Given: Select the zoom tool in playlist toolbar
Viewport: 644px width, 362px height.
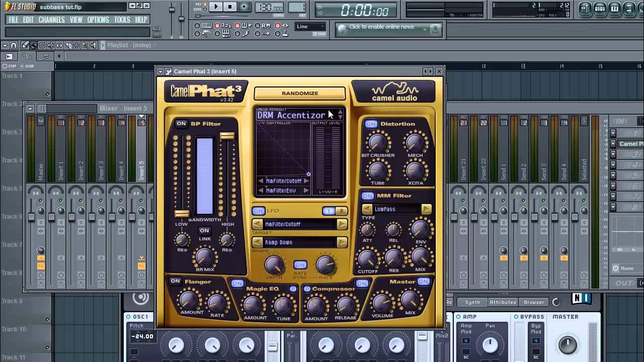Looking at the screenshot, I should click(x=85, y=45).
